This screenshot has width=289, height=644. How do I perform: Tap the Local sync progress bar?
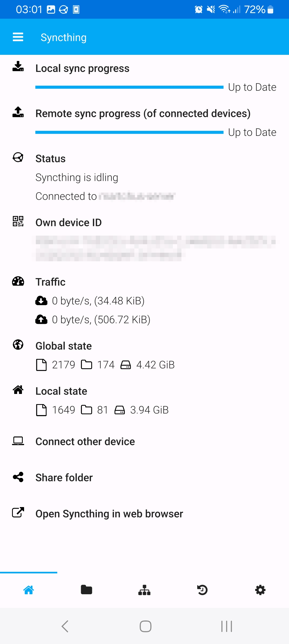tap(129, 87)
